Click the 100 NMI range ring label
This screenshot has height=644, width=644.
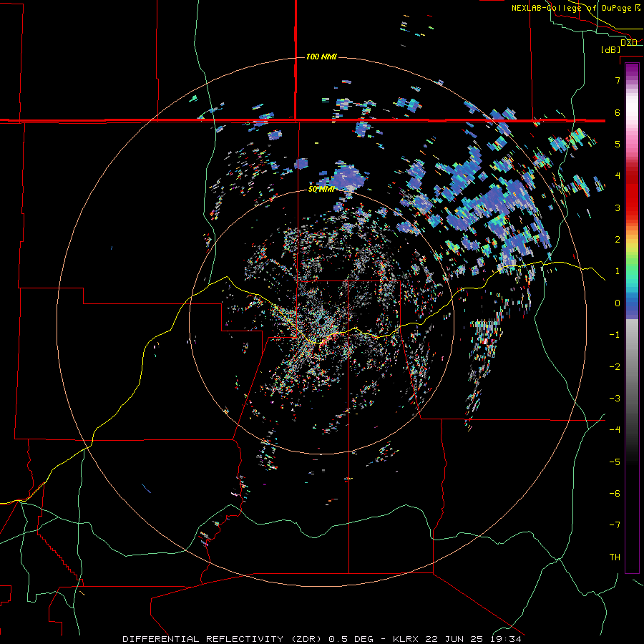pyautogui.click(x=321, y=57)
